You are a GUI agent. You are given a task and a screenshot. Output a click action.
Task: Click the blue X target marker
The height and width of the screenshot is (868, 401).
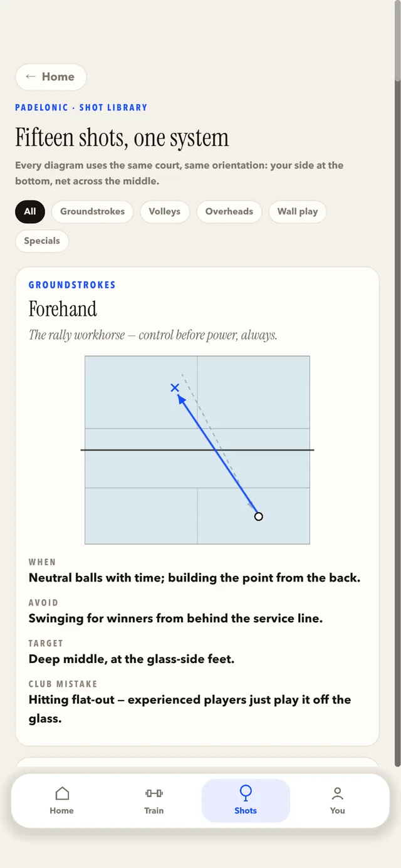[175, 388]
